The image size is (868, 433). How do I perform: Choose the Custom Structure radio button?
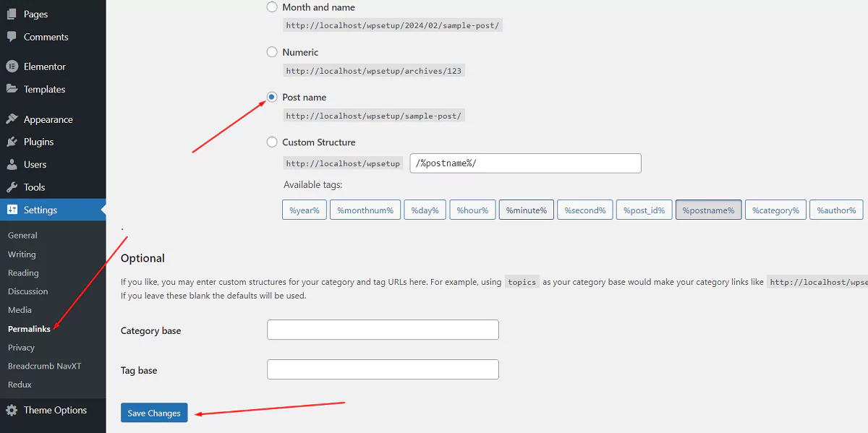tap(272, 142)
